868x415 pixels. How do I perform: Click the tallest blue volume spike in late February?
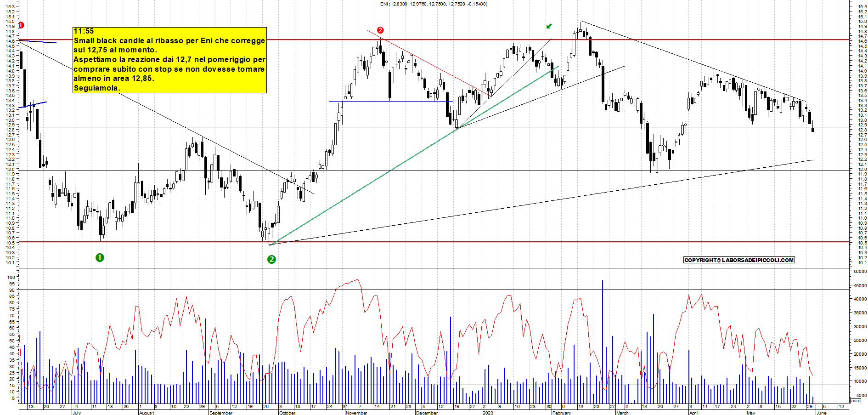[x=603, y=341]
